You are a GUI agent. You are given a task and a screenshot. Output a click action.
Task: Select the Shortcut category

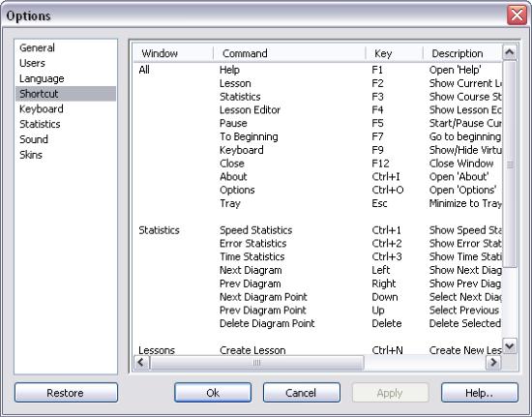coord(66,94)
